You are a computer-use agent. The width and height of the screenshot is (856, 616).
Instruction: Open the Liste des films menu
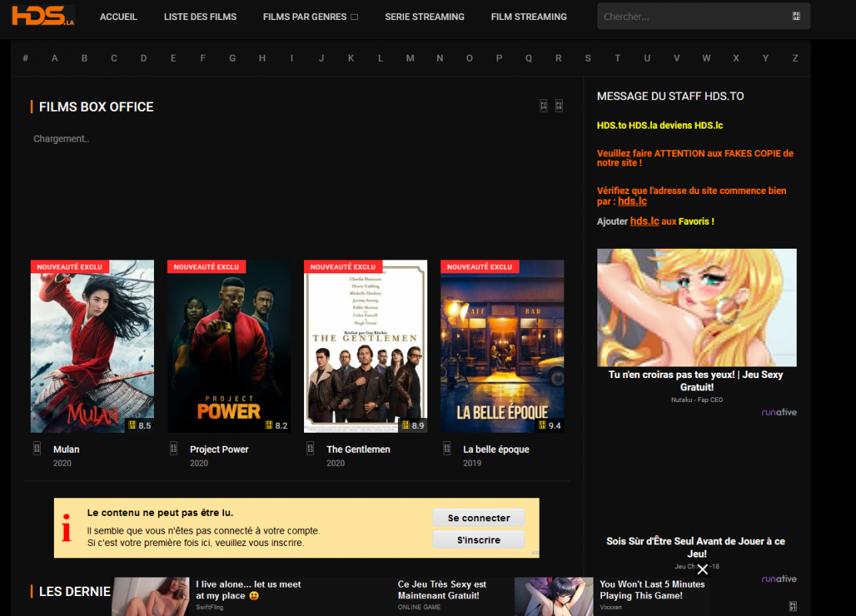pos(200,17)
